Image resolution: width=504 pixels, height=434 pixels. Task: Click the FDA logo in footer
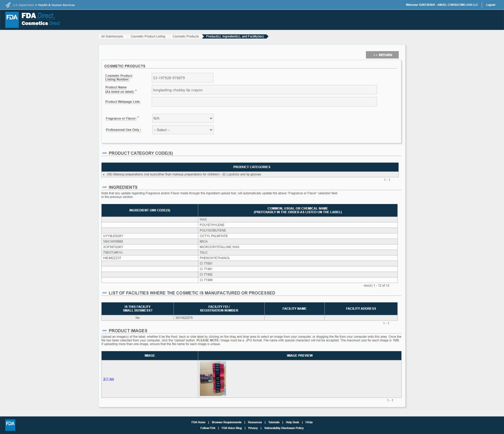point(10,425)
